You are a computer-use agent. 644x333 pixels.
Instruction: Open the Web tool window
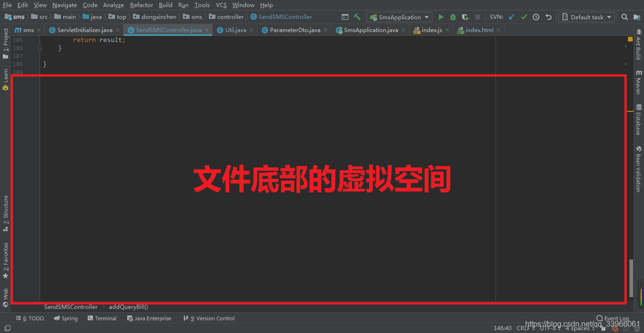6,298
